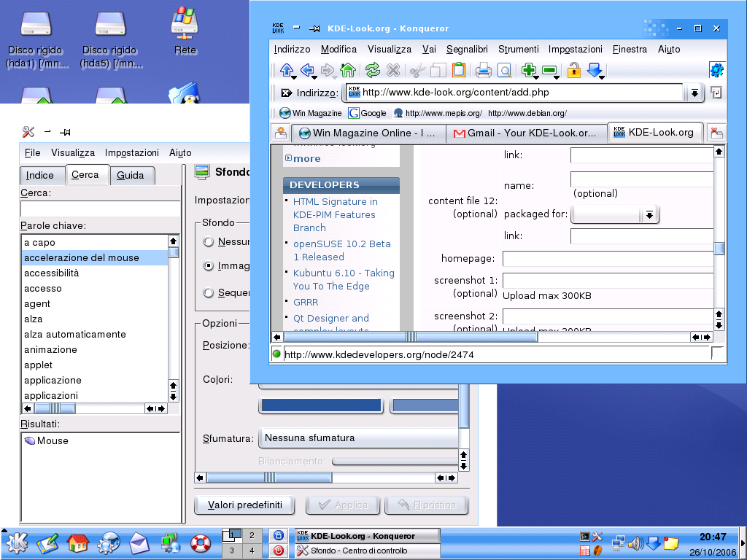
Task: Click the clipboard Paste icon
Action: (x=458, y=70)
